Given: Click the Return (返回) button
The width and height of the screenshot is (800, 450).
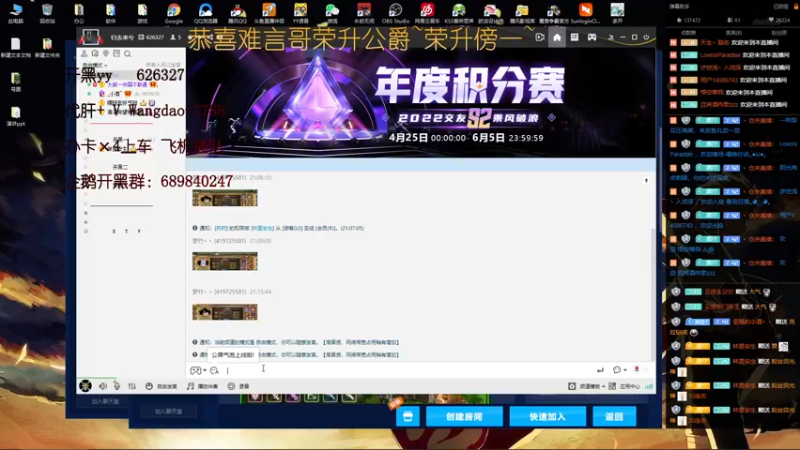Looking at the screenshot, I should [614, 416].
